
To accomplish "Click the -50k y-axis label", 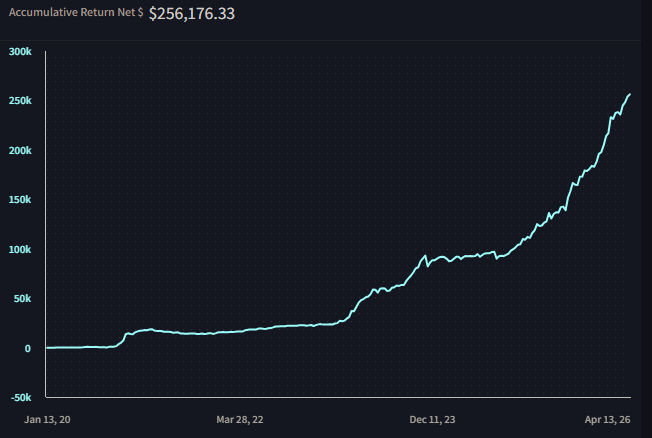I will (21, 398).
